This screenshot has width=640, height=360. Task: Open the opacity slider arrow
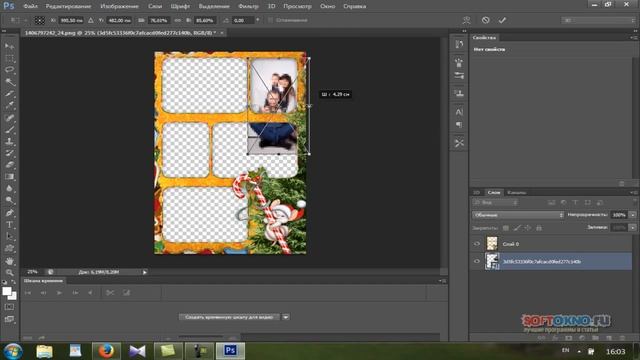click(x=633, y=215)
